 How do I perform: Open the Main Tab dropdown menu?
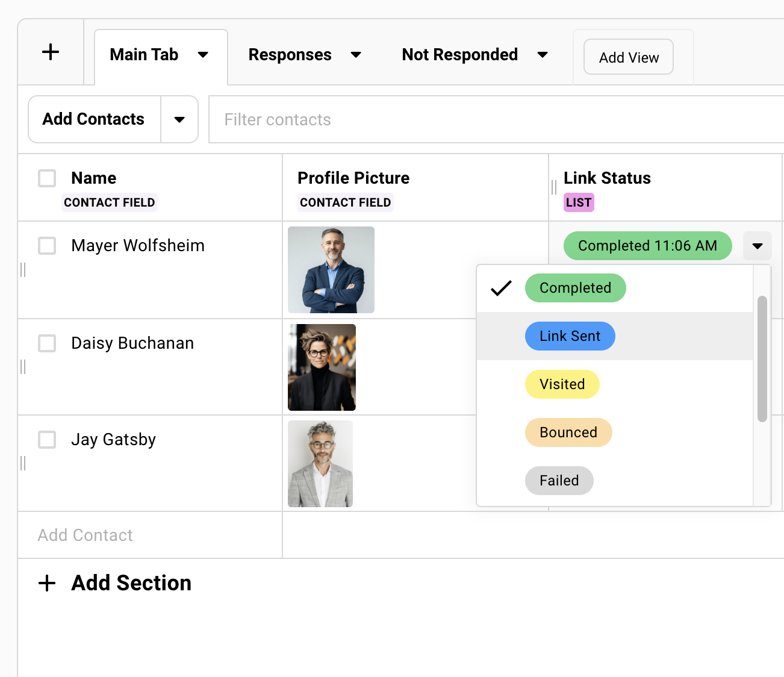pos(203,54)
